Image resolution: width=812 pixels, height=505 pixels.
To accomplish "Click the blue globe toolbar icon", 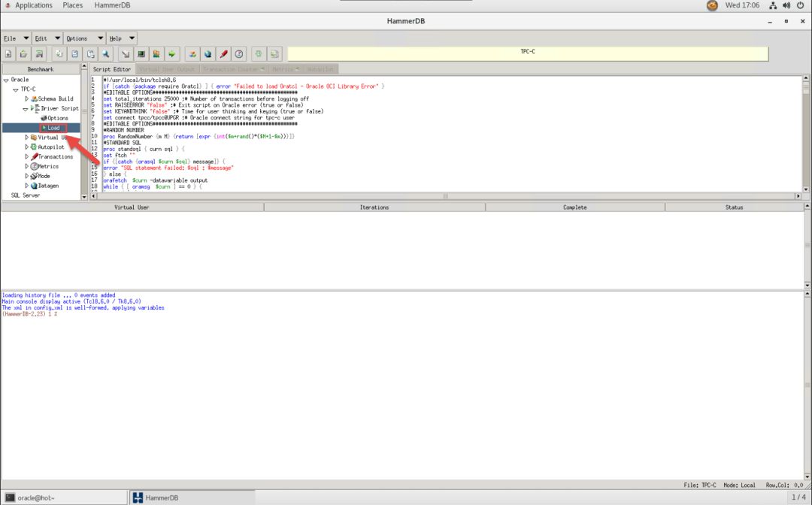I will pos(208,54).
